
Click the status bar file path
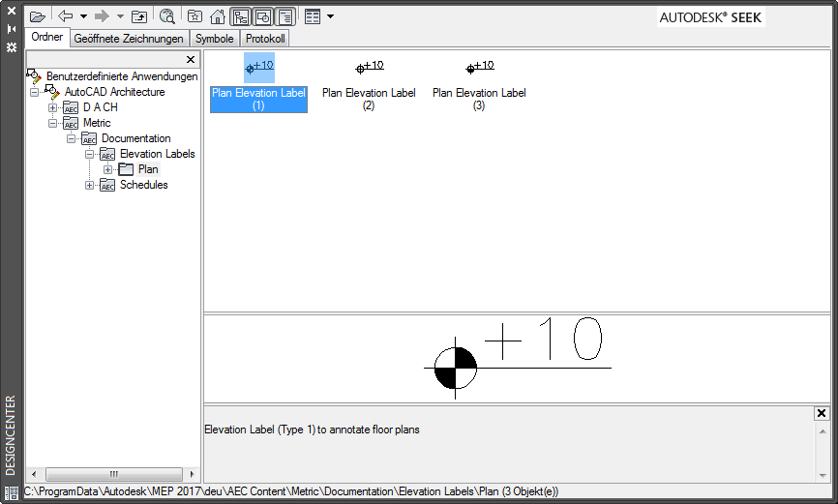pyautogui.click(x=291, y=491)
